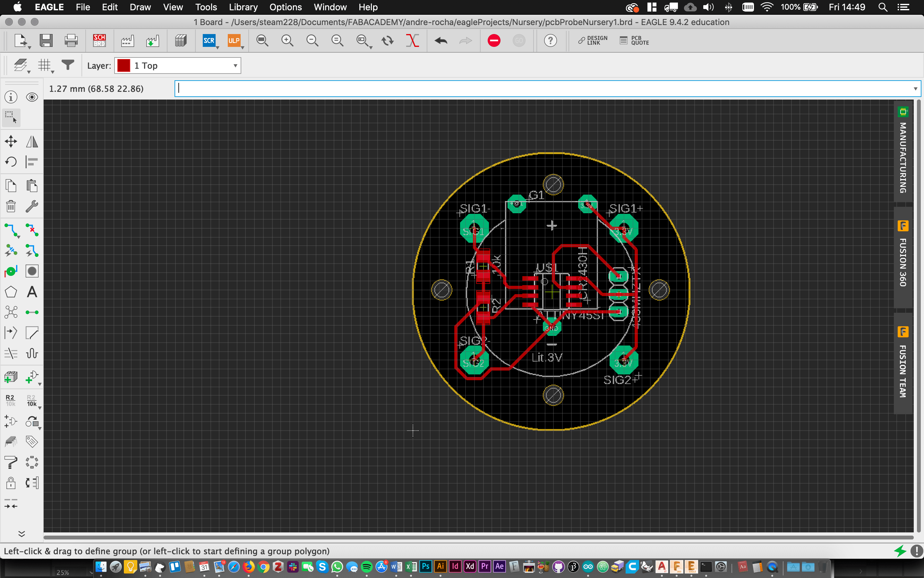Select the Paste tool
The image size is (924, 578).
click(x=32, y=186)
